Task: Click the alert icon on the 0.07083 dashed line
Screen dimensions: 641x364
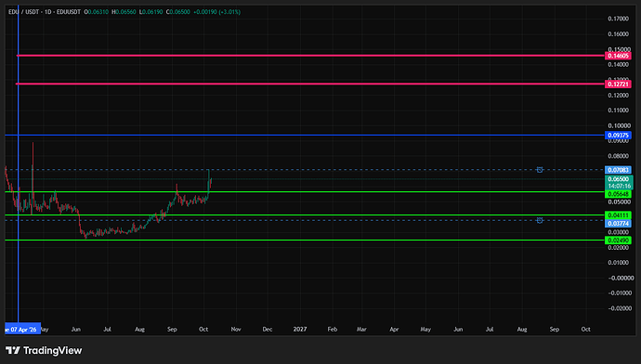Action: tap(540, 170)
